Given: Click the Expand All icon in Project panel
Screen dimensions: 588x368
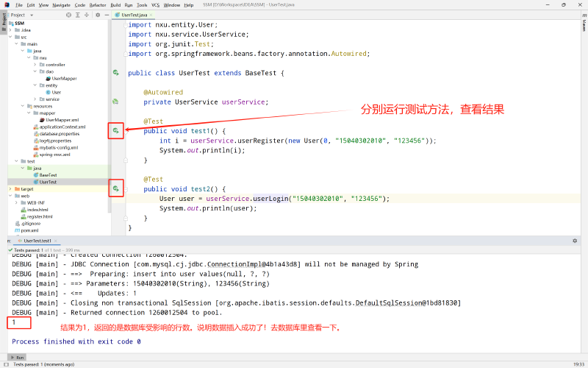Looking at the screenshot, I should tap(78, 15).
